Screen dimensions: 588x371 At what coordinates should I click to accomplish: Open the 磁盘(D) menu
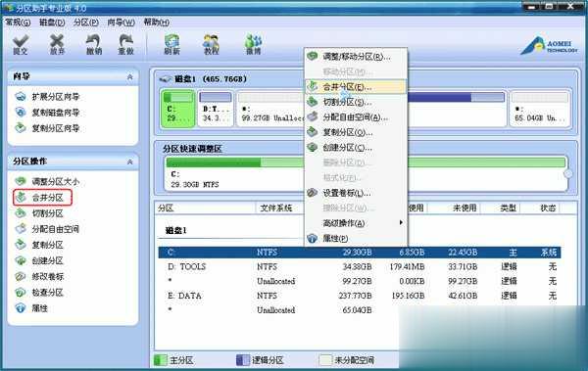coord(52,23)
